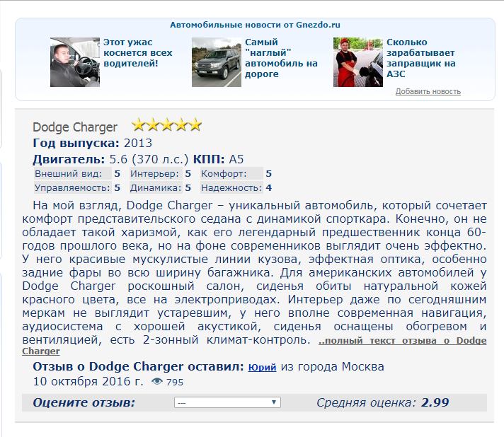Viewport: 504px width, 437px height.
Task: Click the 'КПП: A5' transmission text
Action: point(218,159)
